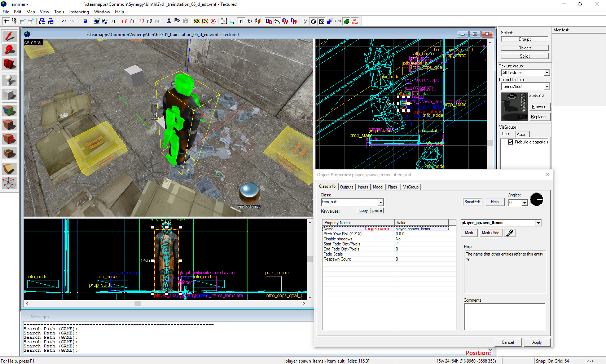Screen dimensions: 606x364
Task: Open the Angles value dropdown
Action: click(x=524, y=203)
